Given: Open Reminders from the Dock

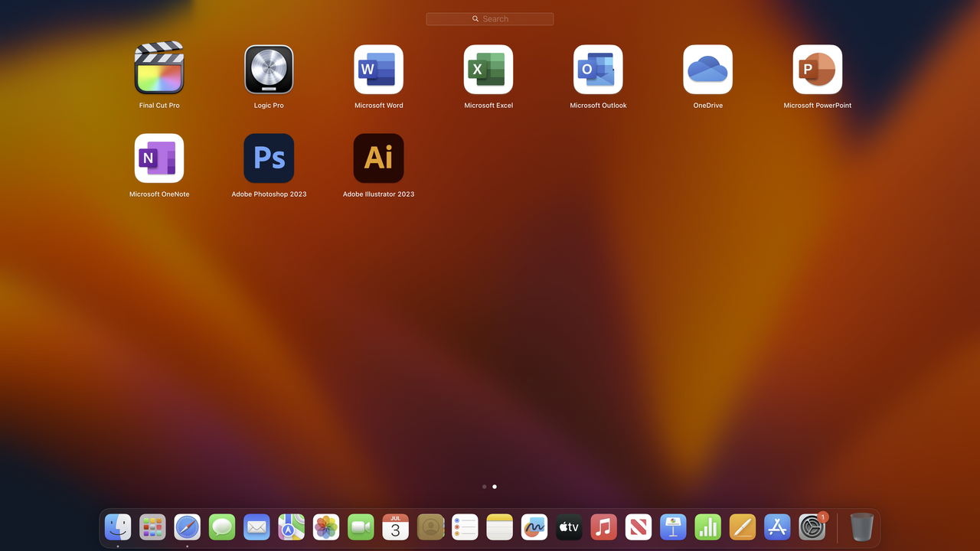Looking at the screenshot, I should point(465,527).
